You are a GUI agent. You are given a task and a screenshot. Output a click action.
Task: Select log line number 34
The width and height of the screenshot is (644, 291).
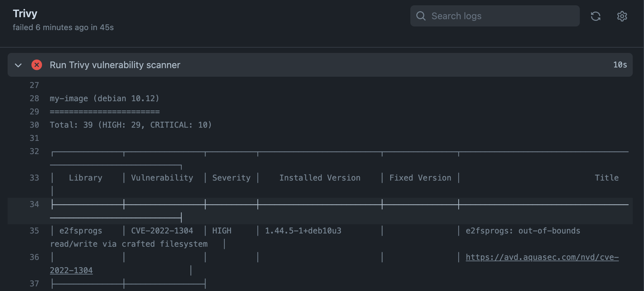(34, 204)
